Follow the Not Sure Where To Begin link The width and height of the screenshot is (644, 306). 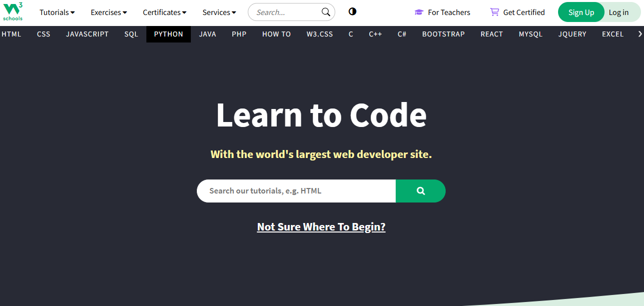tap(321, 227)
